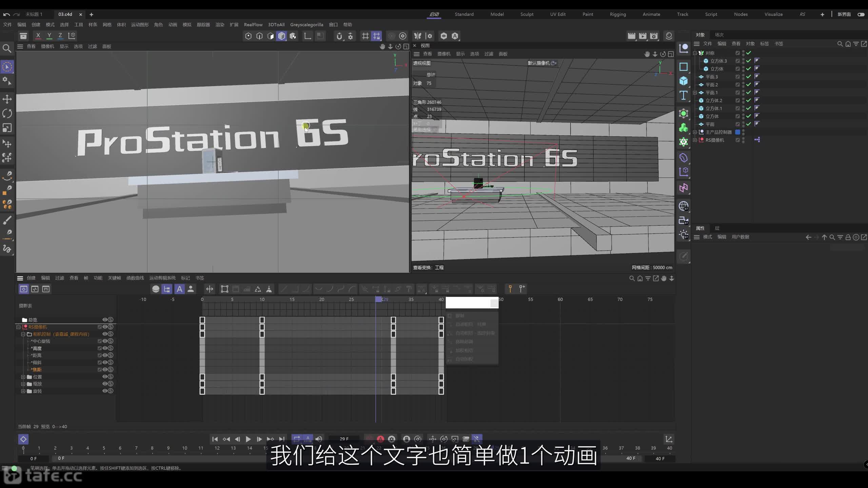Click the current frame field showing 29 F
Image resolution: width=868 pixels, height=488 pixels.
pos(344,439)
